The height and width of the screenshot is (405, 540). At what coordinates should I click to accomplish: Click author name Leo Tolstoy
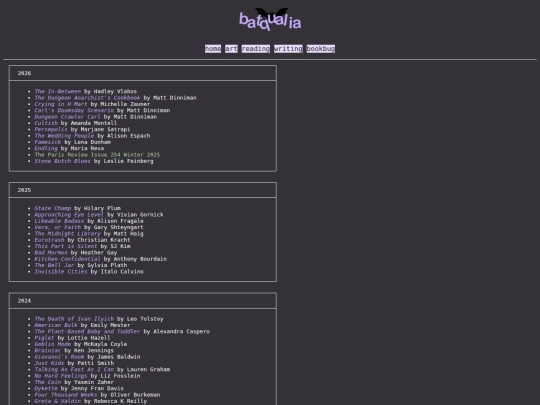coord(145,319)
